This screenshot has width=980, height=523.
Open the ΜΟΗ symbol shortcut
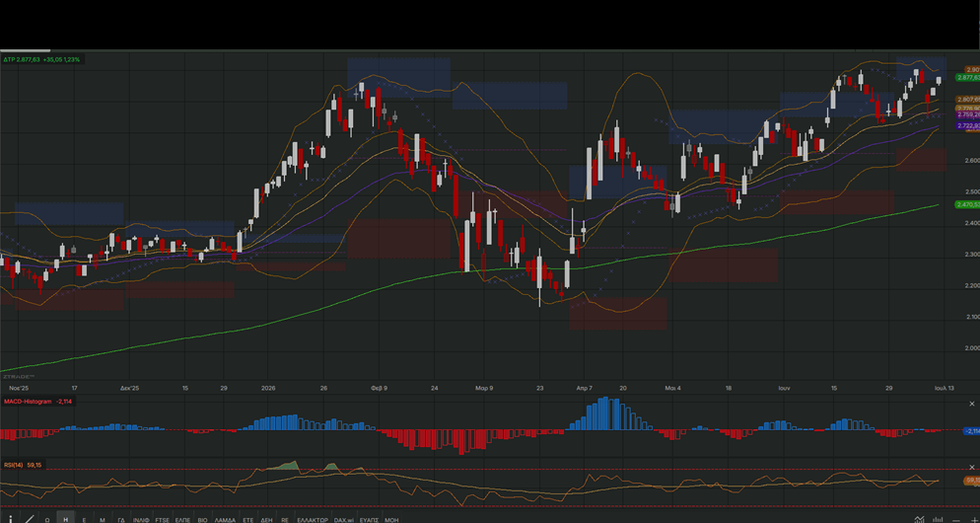pos(391,519)
